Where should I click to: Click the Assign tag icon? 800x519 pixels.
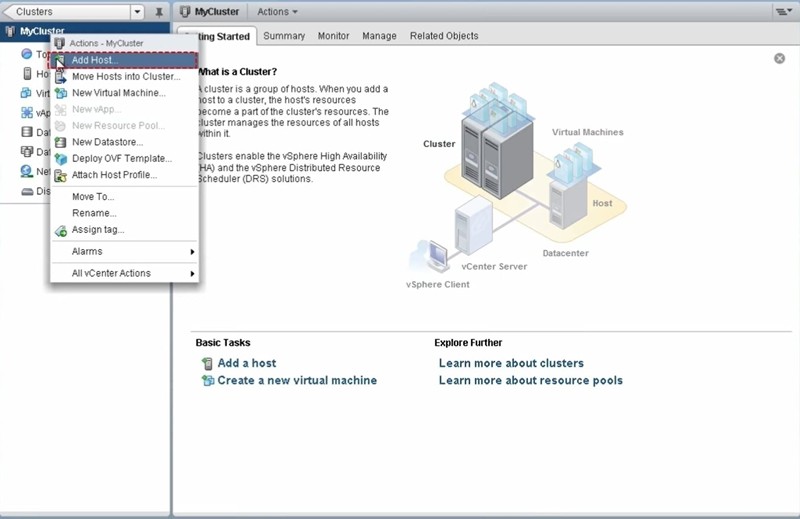tap(61, 230)
